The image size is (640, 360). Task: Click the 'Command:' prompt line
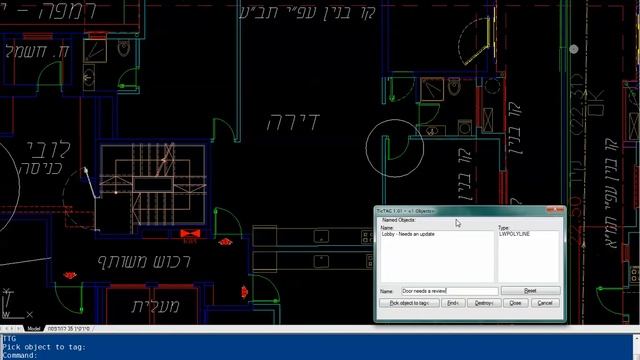click(x=20, y=356)
